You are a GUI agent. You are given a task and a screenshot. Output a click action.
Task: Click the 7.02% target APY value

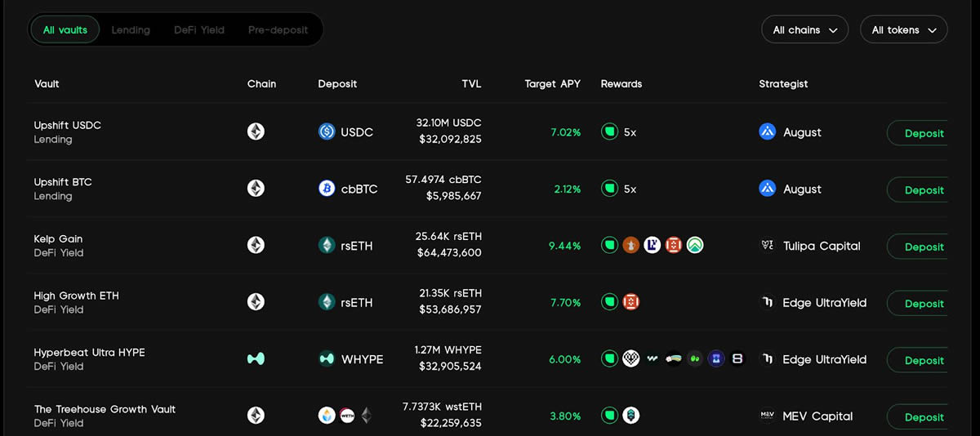566,131
